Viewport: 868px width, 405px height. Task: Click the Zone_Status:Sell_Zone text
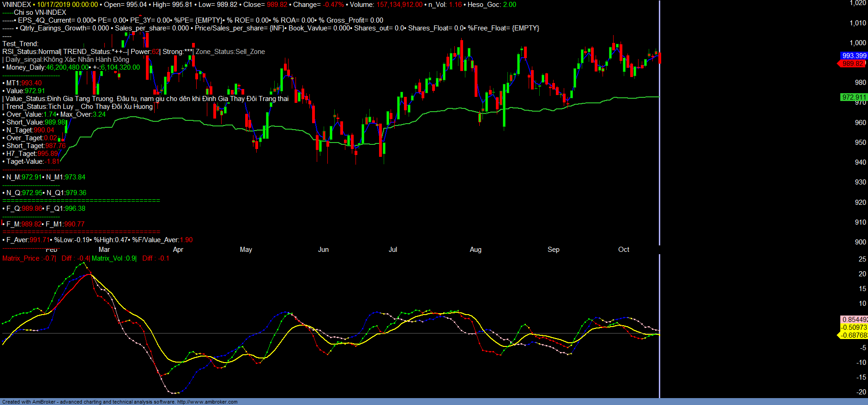coord(230,52)
